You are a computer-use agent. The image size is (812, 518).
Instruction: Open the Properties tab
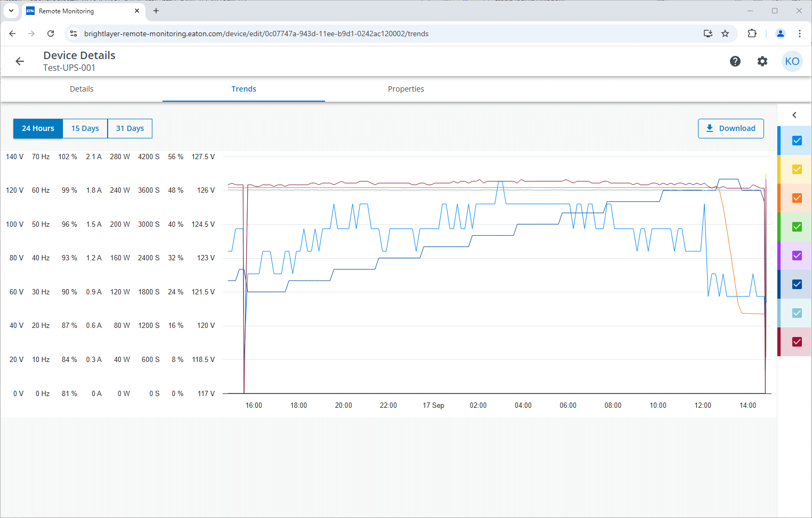pyautogui.click(x=406, y=89)
